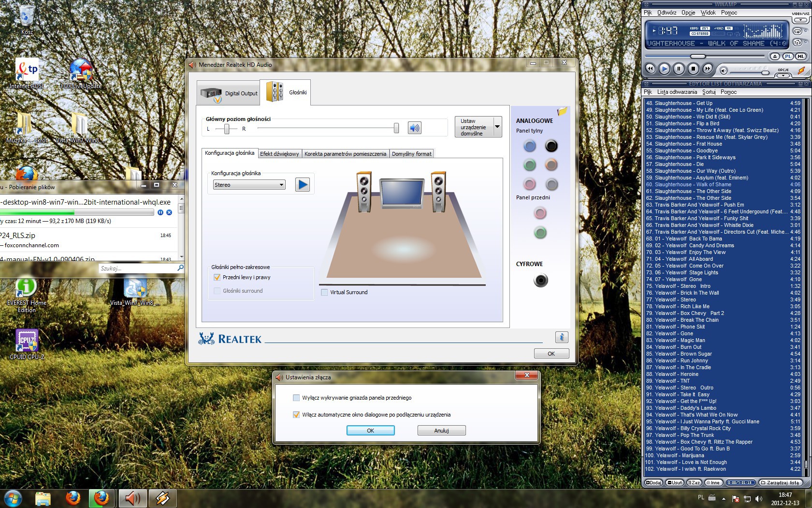Toggle Winamp shuffle button
This screenshot has height=508, width=812.
[797, 43]
